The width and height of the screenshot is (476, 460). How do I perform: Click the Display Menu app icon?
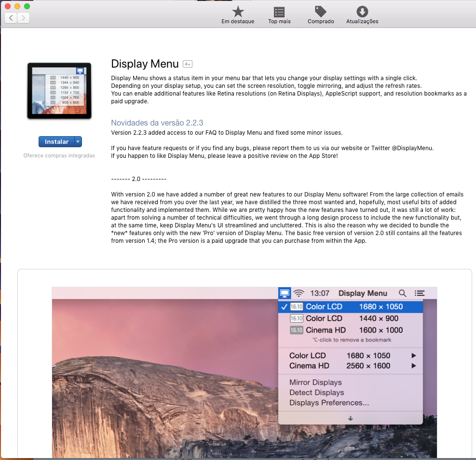59,91
